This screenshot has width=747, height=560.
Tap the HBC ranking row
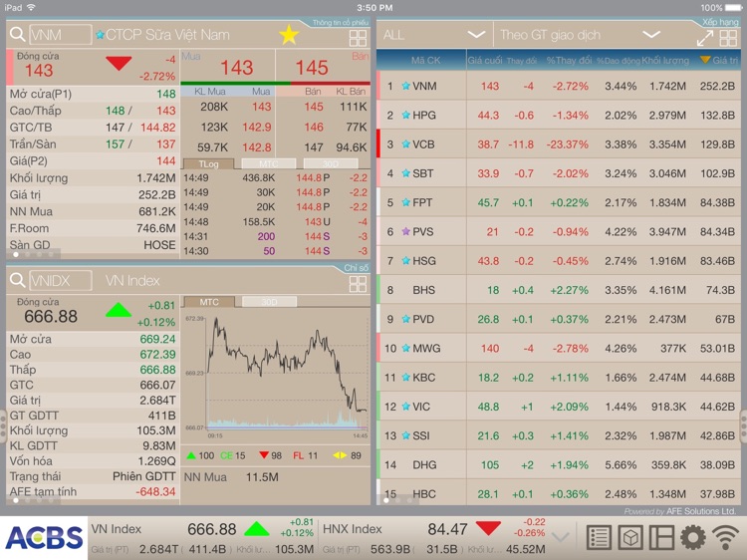tap(559, 493)
